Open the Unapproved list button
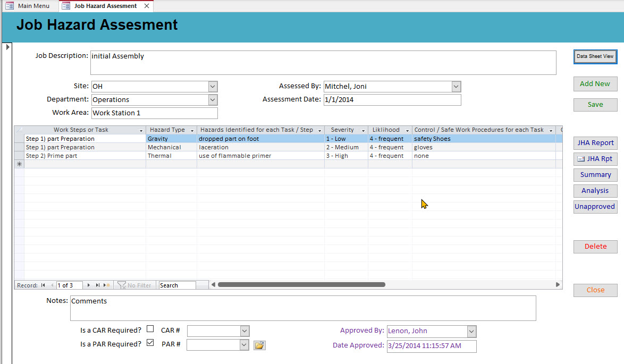 [595, 207]
